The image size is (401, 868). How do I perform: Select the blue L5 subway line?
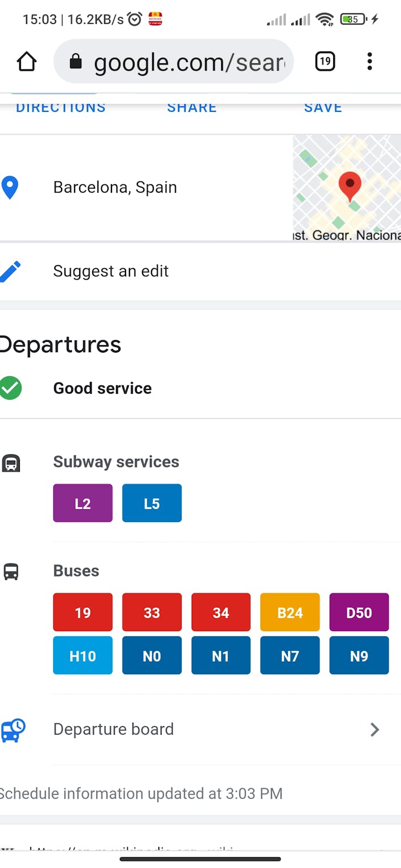coord(152,503)
